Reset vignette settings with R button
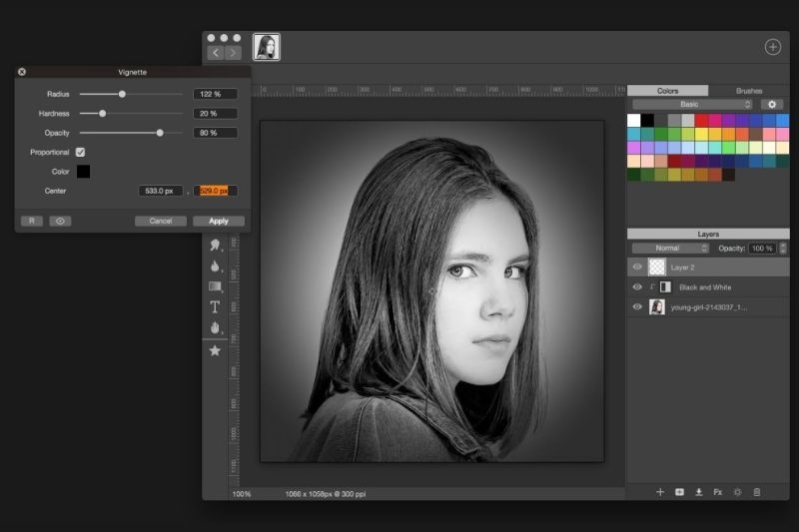The width and height of the screenshot is (799, 532). (32, 221)
